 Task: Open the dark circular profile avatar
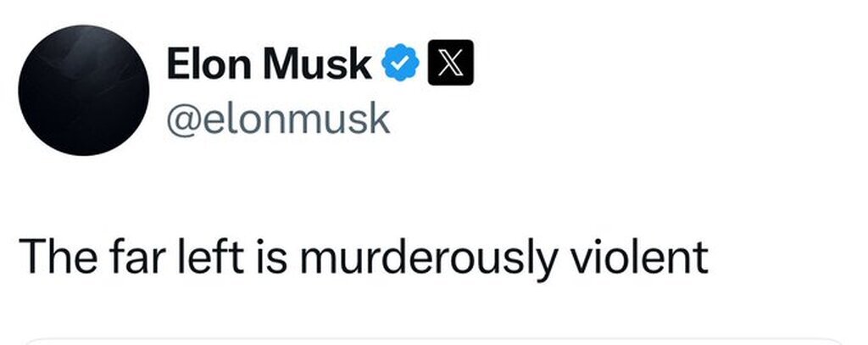(84, 90)
